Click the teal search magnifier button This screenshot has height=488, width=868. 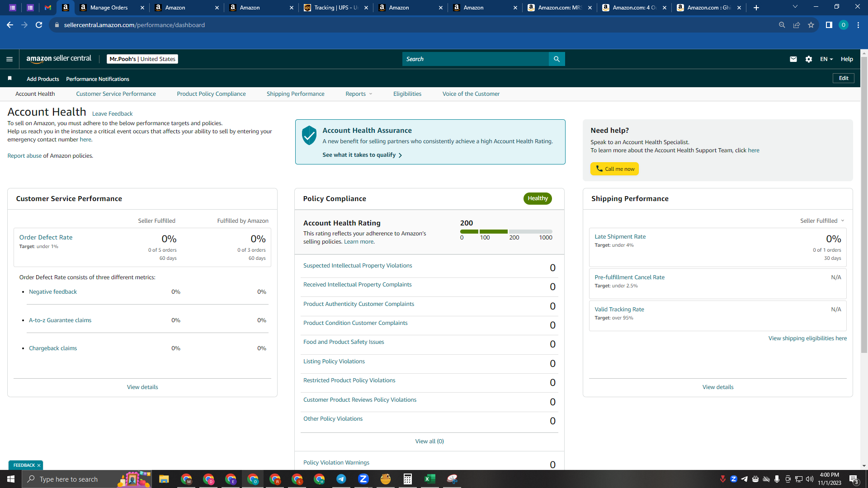pyautogui.click(x=557, y=59)
